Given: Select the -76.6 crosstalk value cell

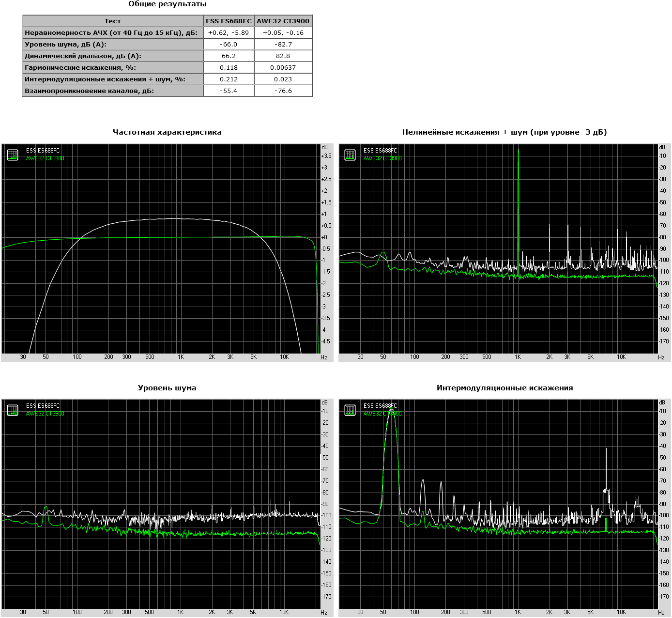Looking at the screenshot, I should [283, 91].
